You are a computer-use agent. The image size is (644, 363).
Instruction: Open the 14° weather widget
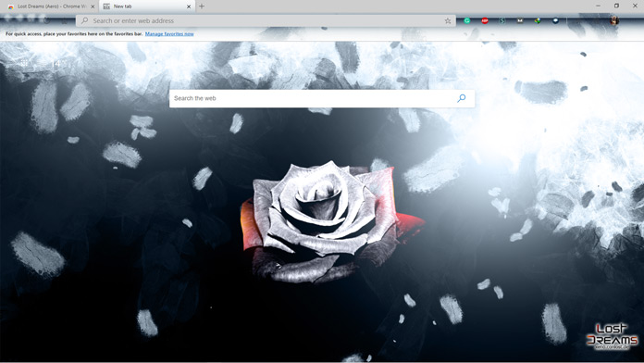[58, 63]
